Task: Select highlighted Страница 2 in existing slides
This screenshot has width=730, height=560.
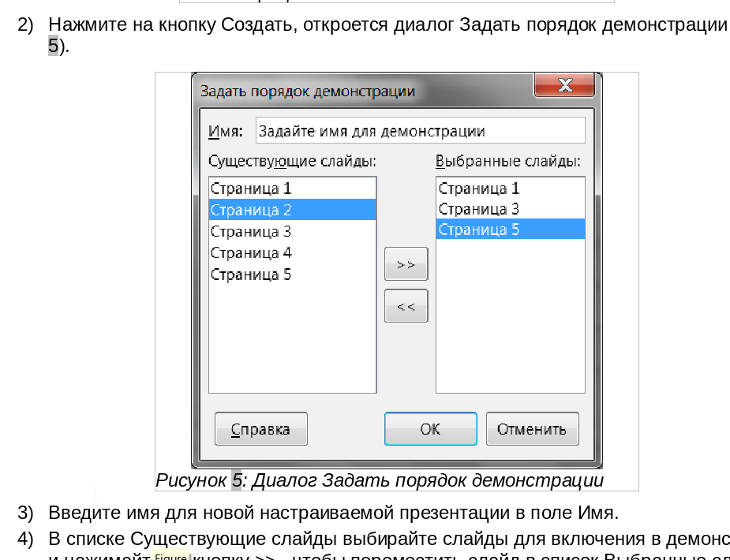Action: pyautogui.click(x=251, y=210)
